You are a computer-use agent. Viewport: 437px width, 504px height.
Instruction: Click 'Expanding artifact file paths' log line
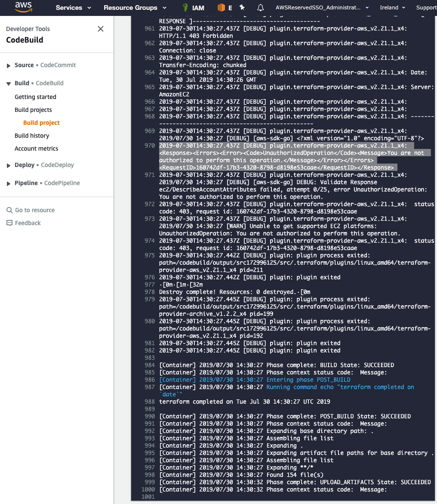pyautogui.click(x=297, y=453)
